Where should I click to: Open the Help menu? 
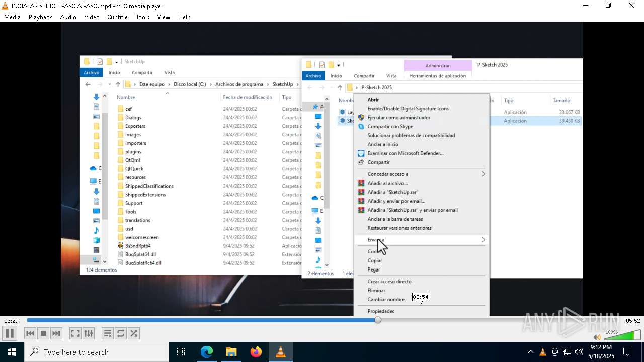point(184,17)
